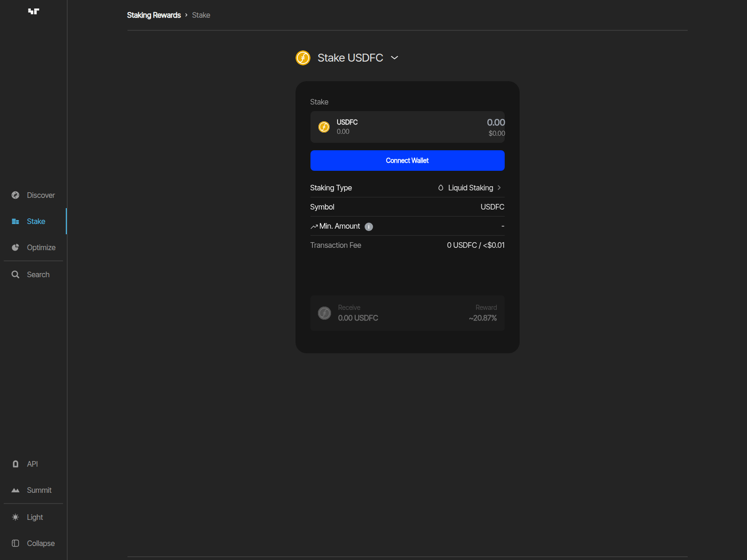
Task: Click the ~20.87% reward rate
Action: [x=483, y=318]
